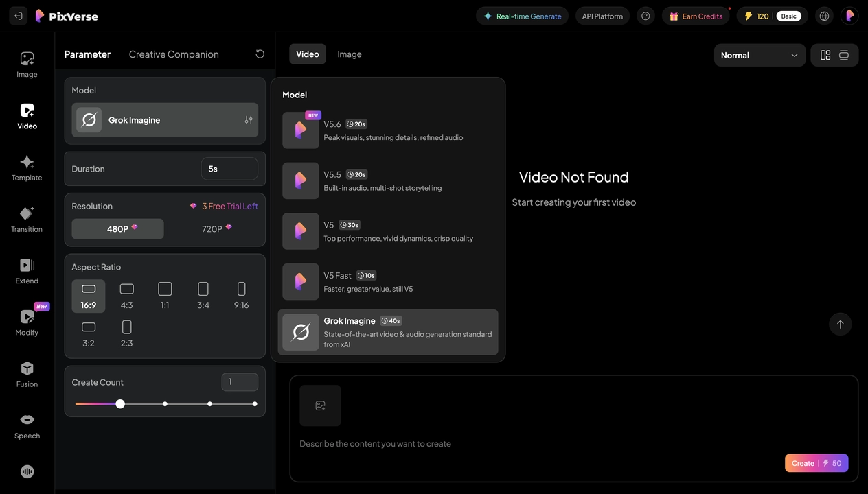The width and height of the screenshot is (868, 494).
Task: Click the Basic plan badge
Action: (789, 16)
